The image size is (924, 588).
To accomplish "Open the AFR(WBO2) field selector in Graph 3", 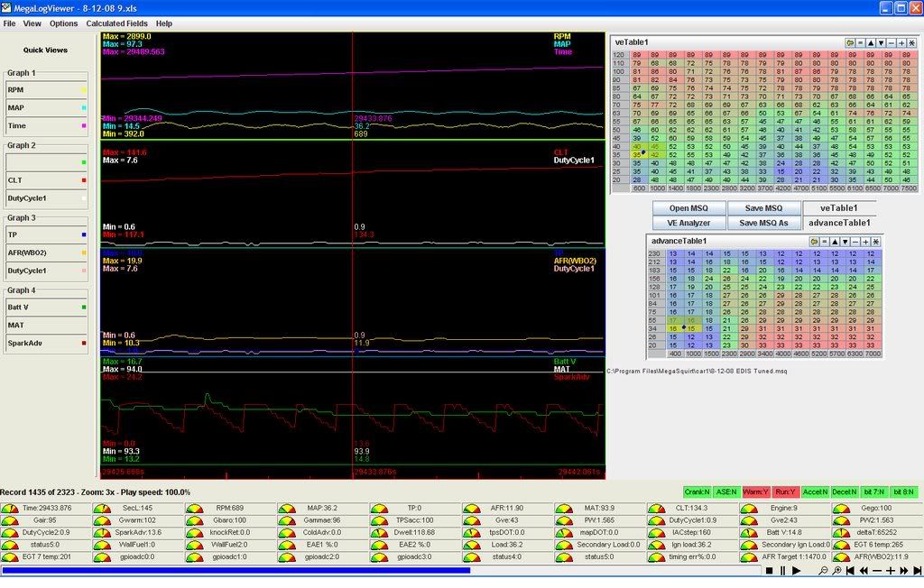I will coord(45,253).
